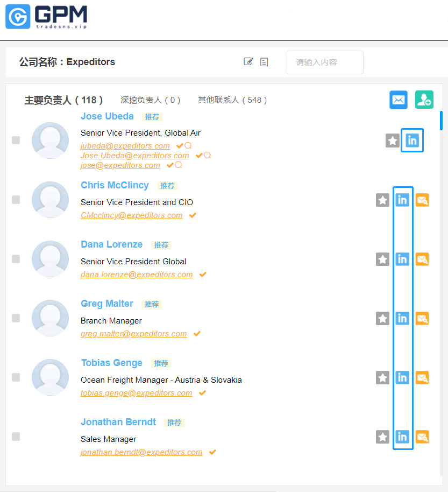Tick the checkbox for Jose Ubeda
This screenshot has height=492, width=448.
16,140
